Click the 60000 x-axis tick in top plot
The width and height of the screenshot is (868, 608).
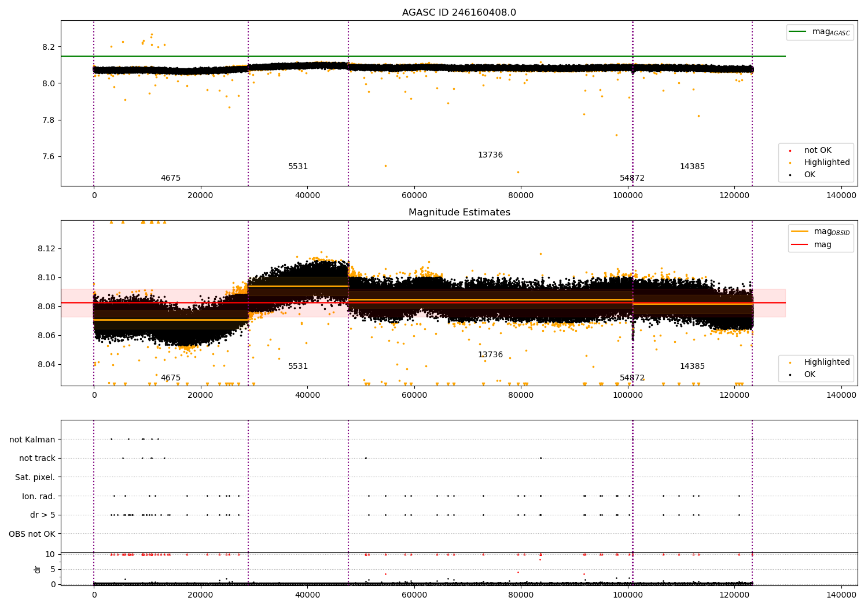(x=414, y=196)
